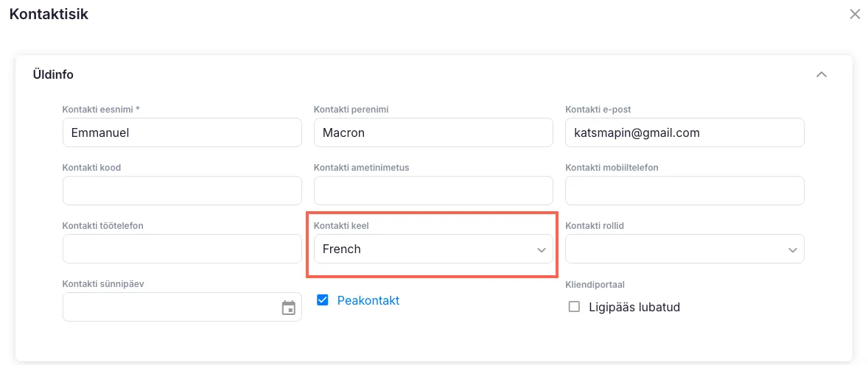Uncheck the Peakontakt checkbox

(x=322, y=300)
